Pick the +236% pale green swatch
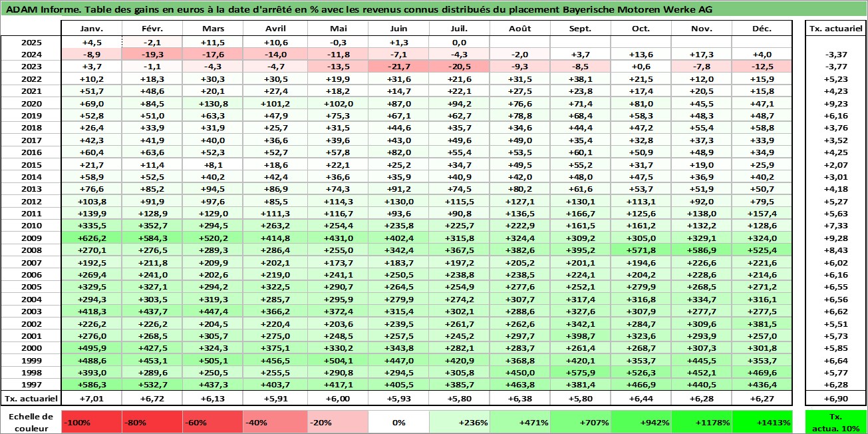This screenshot has width=868, height=434. click(459, 422)
